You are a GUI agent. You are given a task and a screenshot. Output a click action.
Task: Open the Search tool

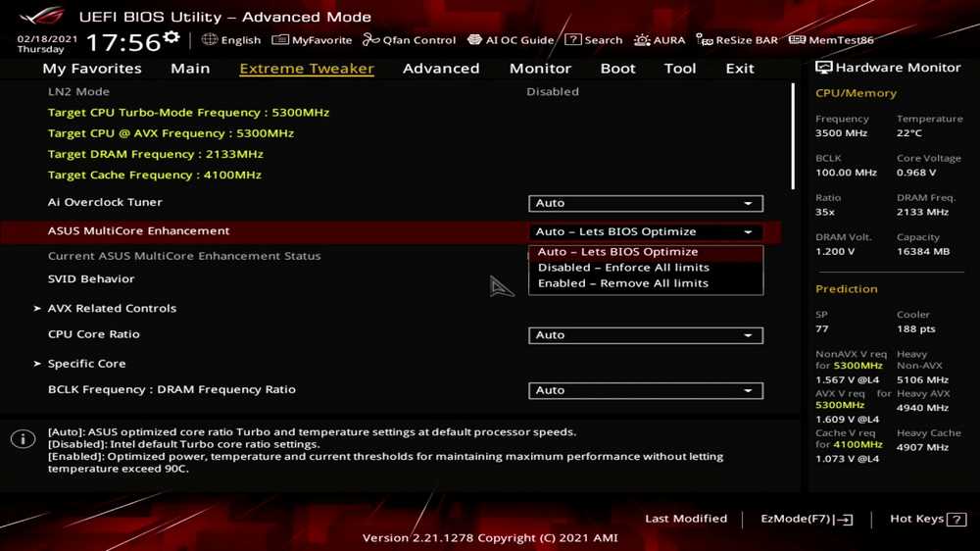[x=593, y=40]
